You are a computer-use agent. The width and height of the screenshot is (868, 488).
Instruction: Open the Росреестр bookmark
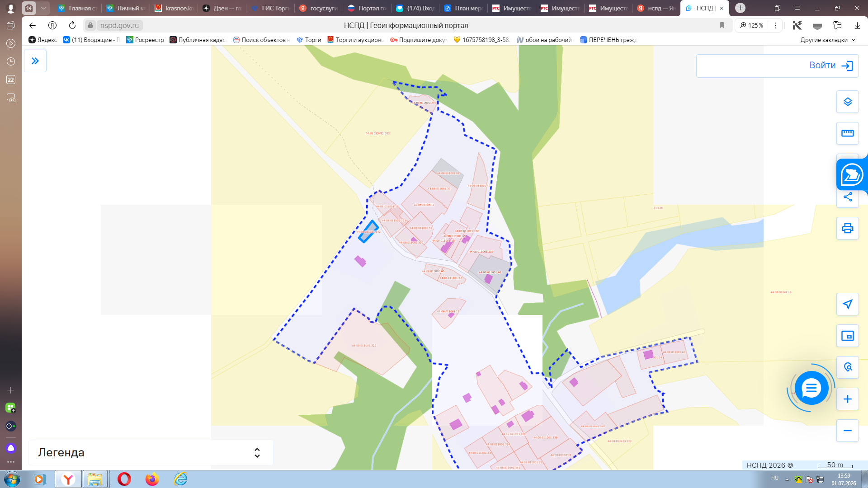click(x=145, y=40)
